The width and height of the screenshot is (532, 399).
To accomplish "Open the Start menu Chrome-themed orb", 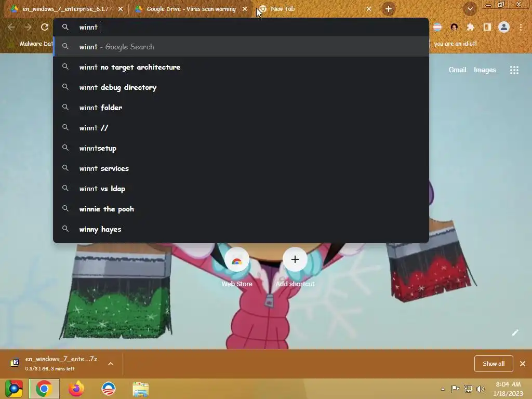I will coord(14,389).
